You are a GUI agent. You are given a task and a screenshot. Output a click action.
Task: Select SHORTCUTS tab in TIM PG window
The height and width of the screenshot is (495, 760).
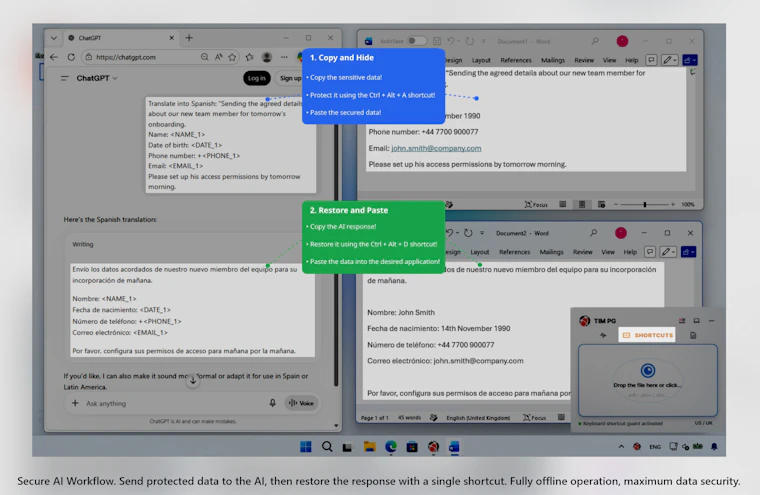(x=647, y=335)
